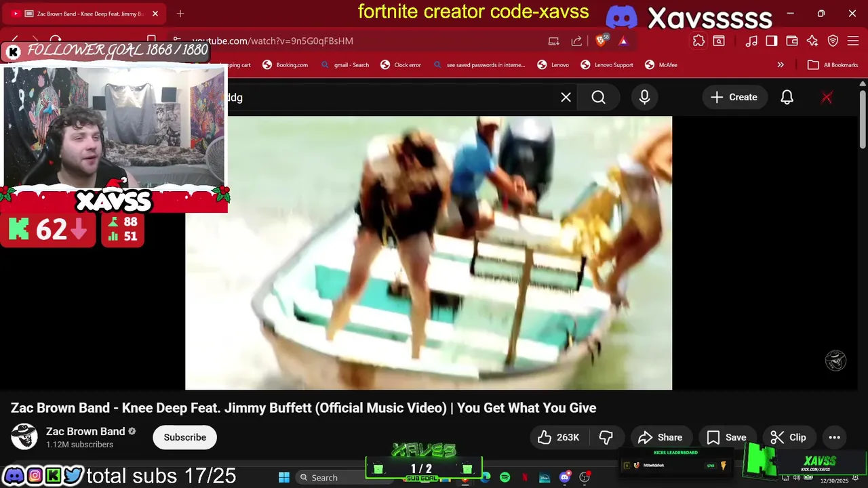The width and height of the screenshot is (868, 488).
Task: Open the Lenovo Support bookmark
Action: [607, 65]
